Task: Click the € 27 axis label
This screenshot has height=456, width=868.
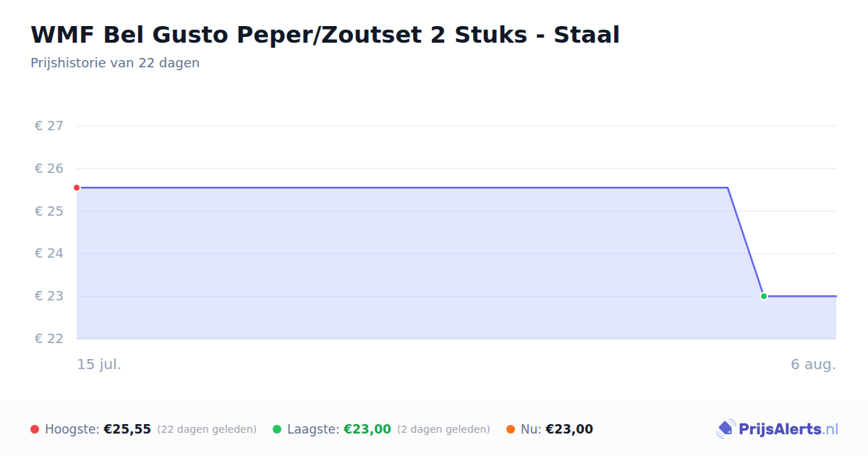Action: (49, 126)
